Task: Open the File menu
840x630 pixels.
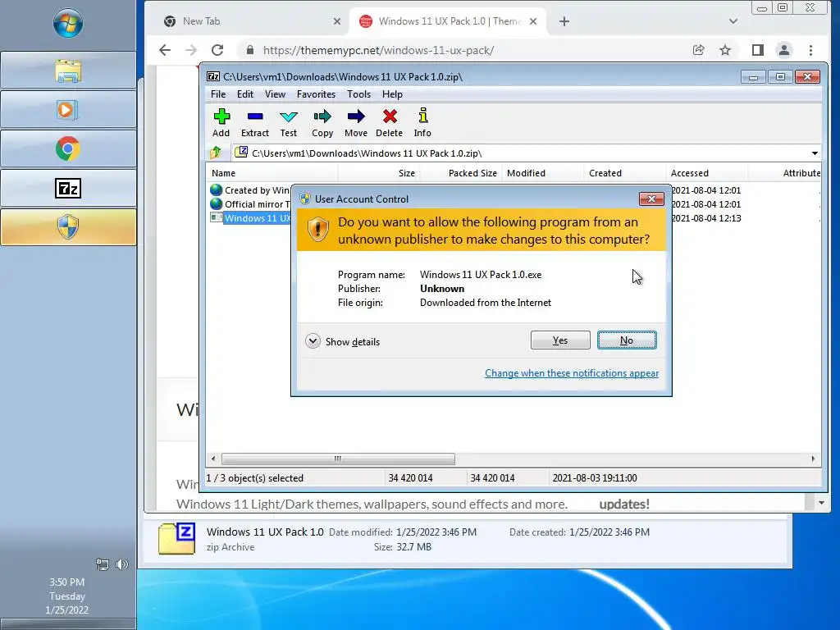Action: click(x=218, y=94)
